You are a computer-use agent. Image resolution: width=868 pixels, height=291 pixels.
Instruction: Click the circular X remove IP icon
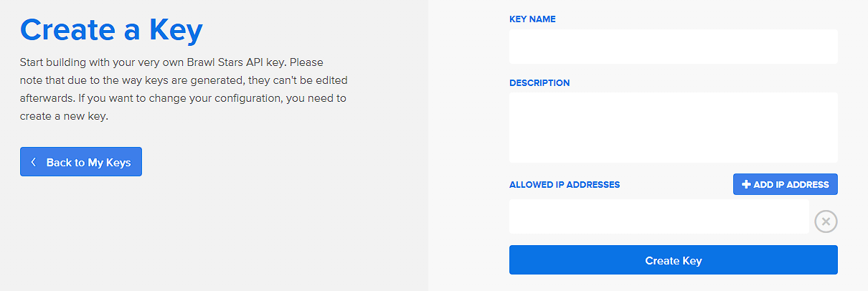click(826, 221)
